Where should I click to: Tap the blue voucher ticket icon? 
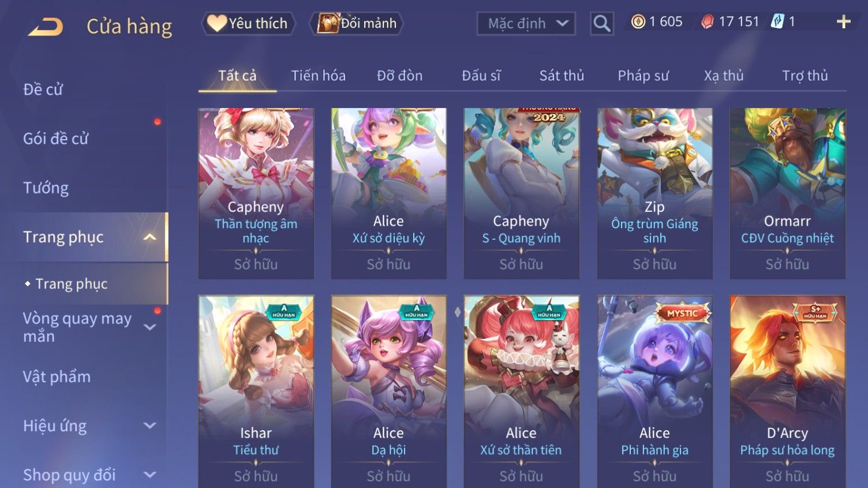[x=777, y=22]
